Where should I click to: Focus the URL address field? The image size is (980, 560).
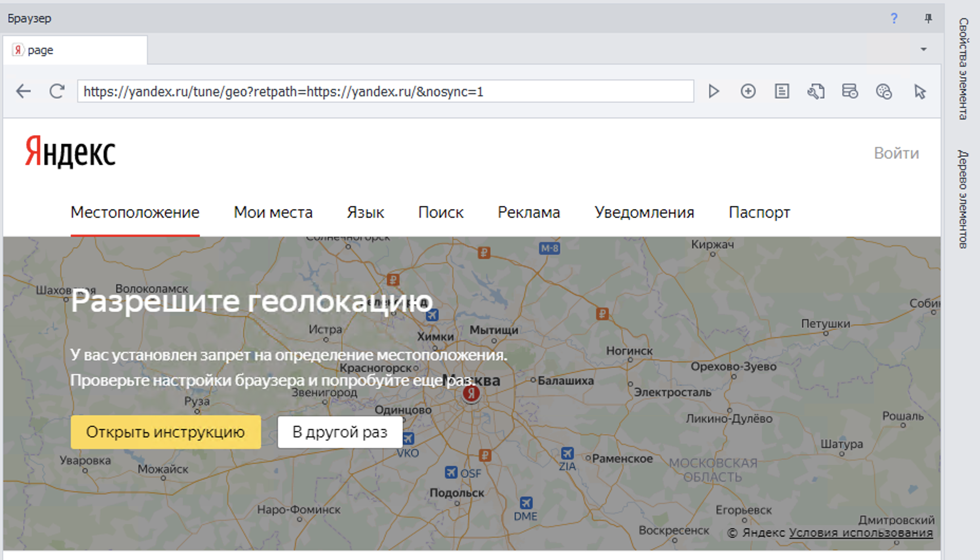click(x=385, y=91)
